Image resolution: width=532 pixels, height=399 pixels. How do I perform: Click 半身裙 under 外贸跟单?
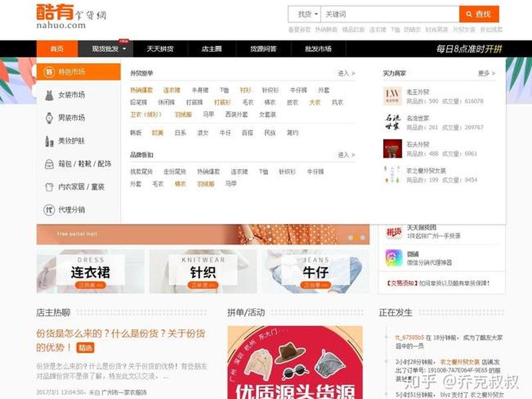tap(200, 90)
